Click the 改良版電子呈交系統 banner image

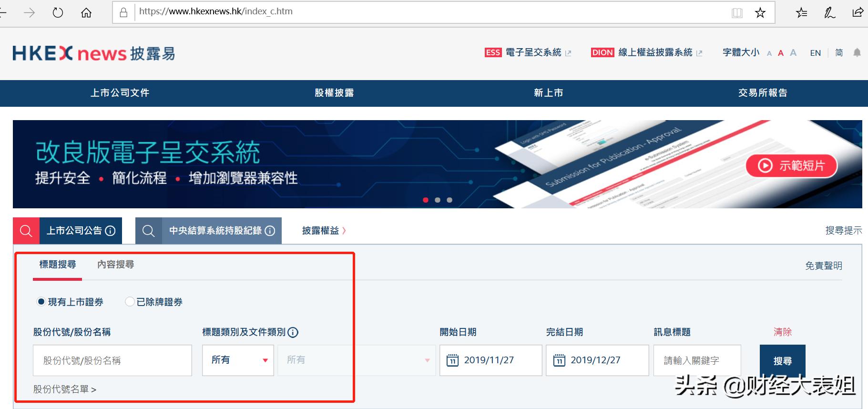tap(438, 164)
